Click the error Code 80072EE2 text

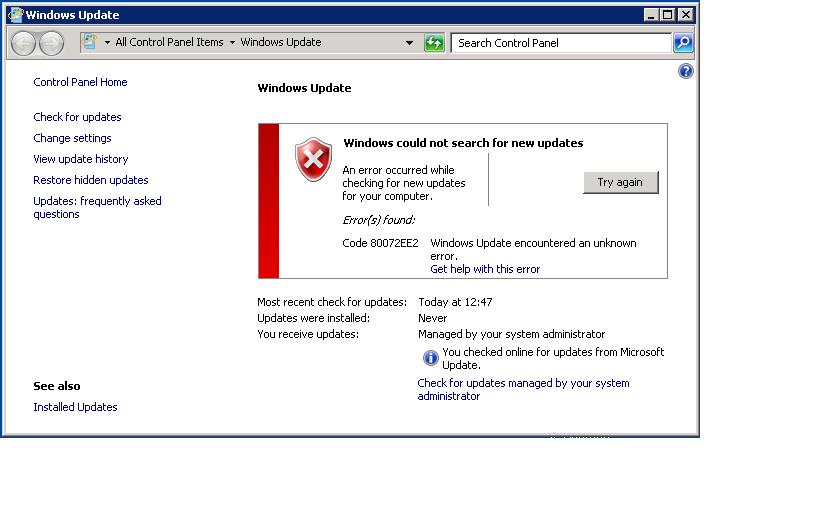pyautogui.click(x=380, y=243)
